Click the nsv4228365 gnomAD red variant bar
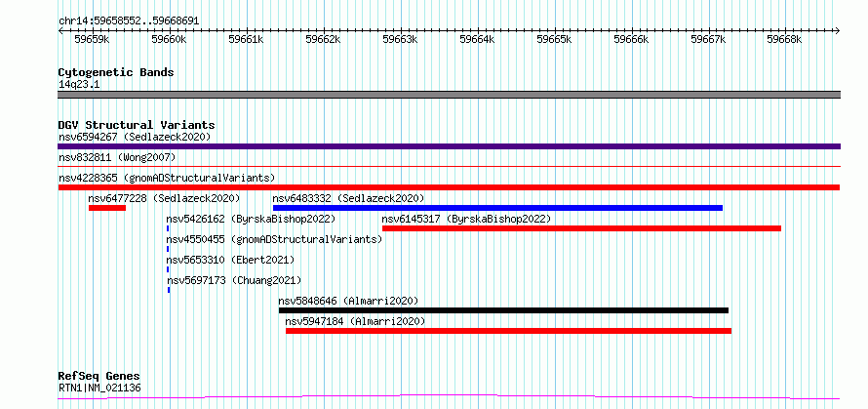 tap(449, 187)
